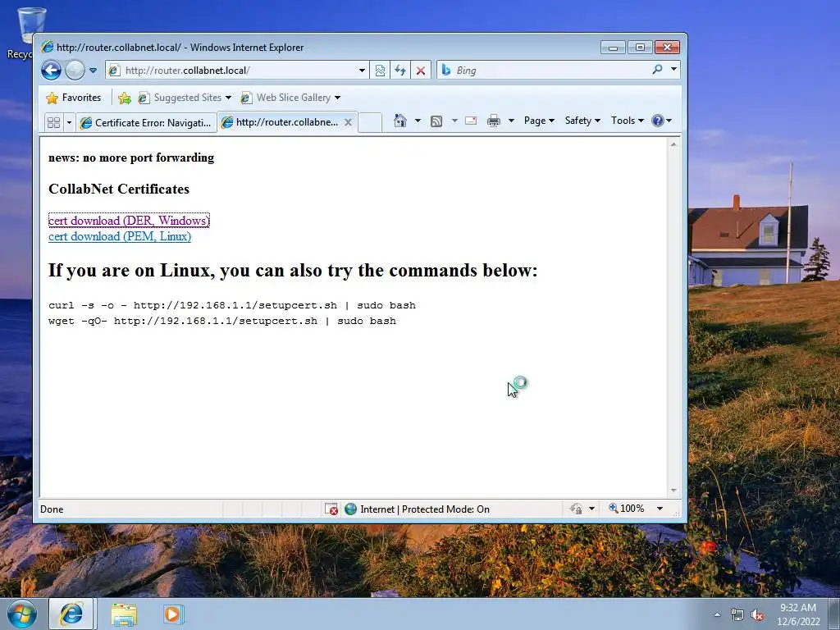
Task: Click the RSS feeds icon
Action: point(436,121)
